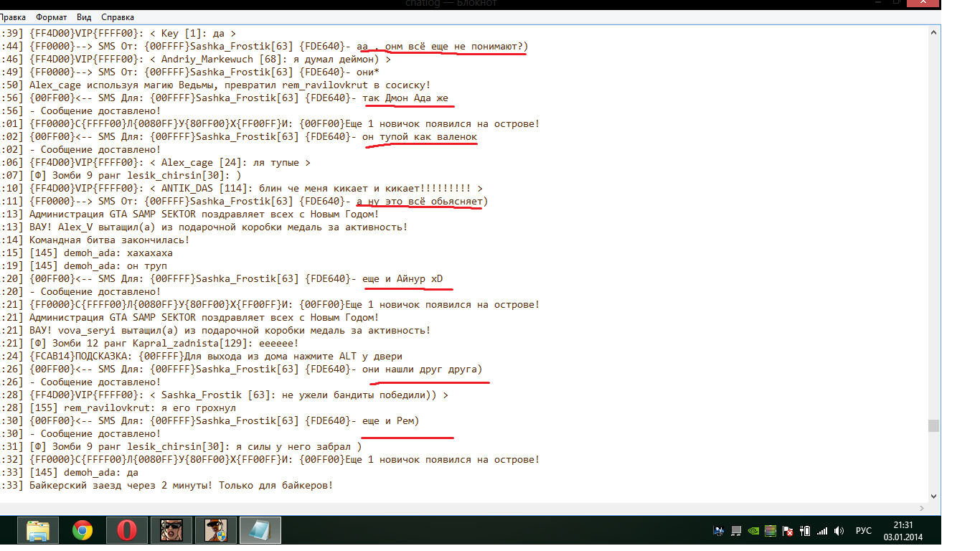Open the Opera browser taskbar icon
This screenshot has height=551, width=980.
(127, 531)
